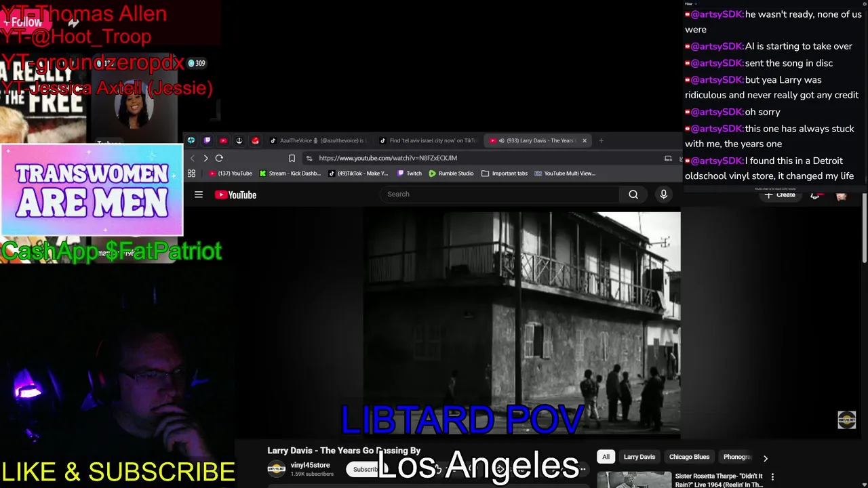The width and height of the screenshot is (868, 488).
Task: Open the pinned purple Twitch tab
Action: pos(207,140)
